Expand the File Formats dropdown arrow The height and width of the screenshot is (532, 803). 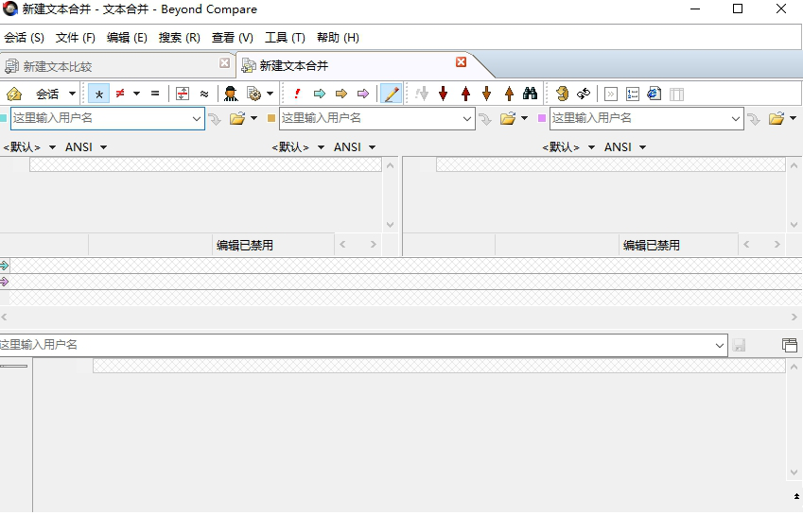click(x=270, y=94)
